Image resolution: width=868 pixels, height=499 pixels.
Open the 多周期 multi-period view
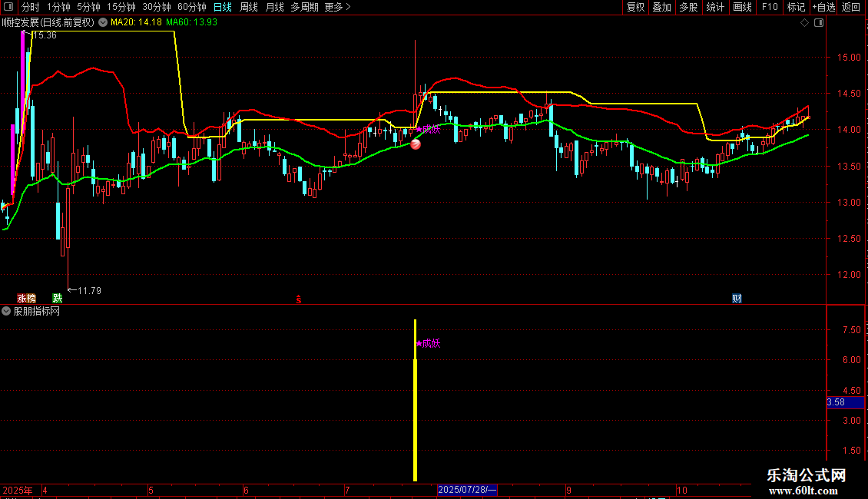304,7
